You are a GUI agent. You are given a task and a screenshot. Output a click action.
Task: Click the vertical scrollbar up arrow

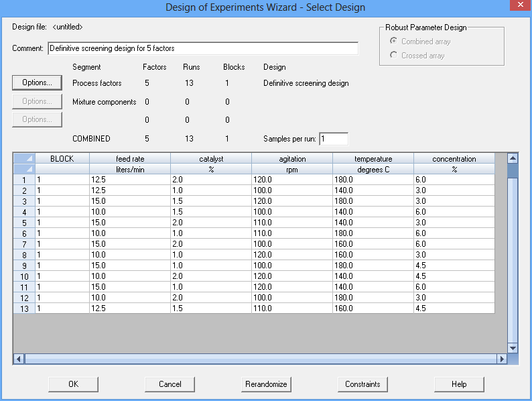click(x=513, y=159)
